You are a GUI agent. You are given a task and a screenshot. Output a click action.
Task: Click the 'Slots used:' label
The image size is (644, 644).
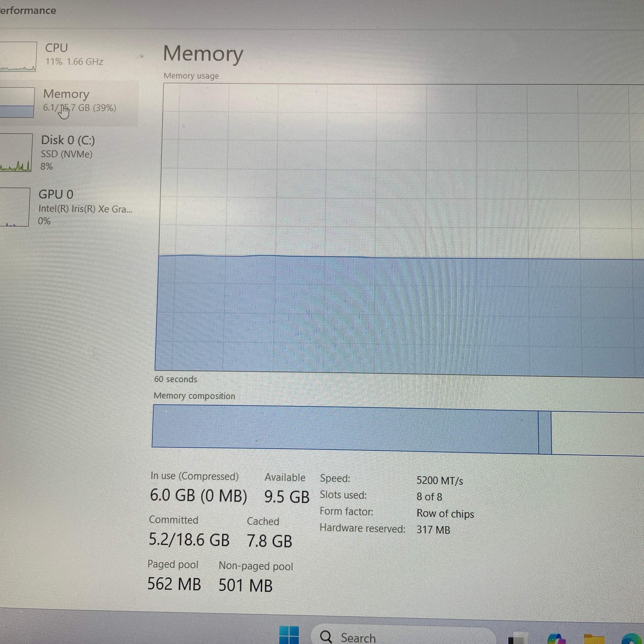(x=343, y=495)
